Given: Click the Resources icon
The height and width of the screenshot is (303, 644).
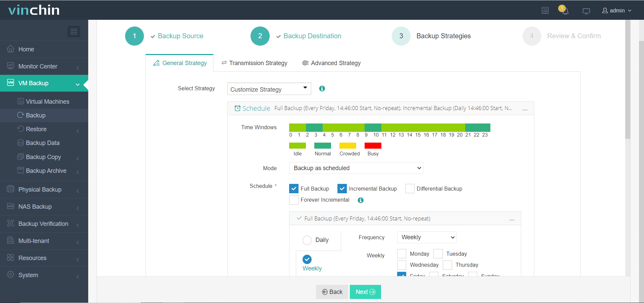Looking at the screenshot, I should coord(11,258).
